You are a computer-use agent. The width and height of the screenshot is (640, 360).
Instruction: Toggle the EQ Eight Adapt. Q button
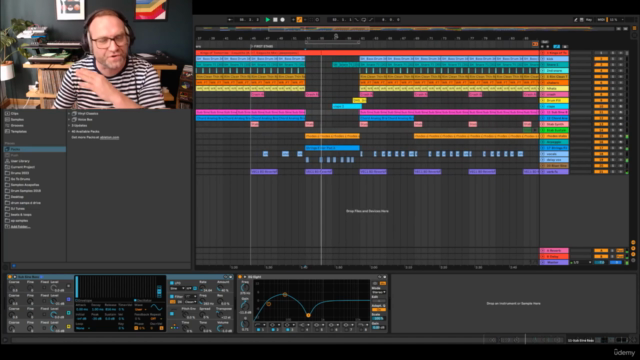click(379, 309)
